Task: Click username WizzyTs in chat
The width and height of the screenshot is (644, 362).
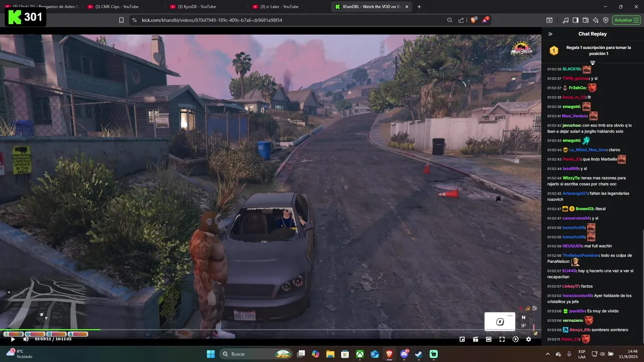Action: [571, 178]
